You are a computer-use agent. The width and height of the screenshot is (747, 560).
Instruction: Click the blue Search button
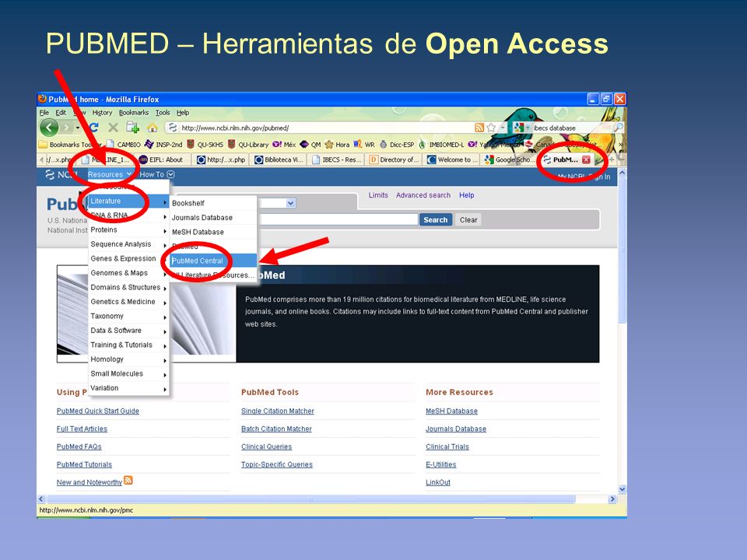pyautogui.click(x=436, y=220)
